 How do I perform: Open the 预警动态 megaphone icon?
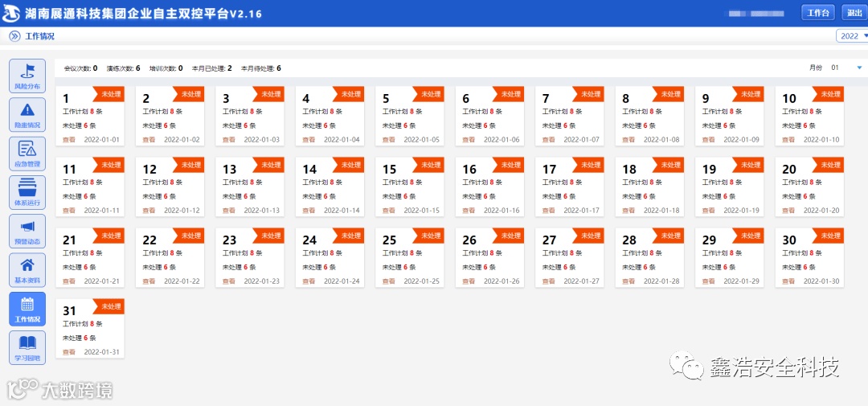(27, 231)
